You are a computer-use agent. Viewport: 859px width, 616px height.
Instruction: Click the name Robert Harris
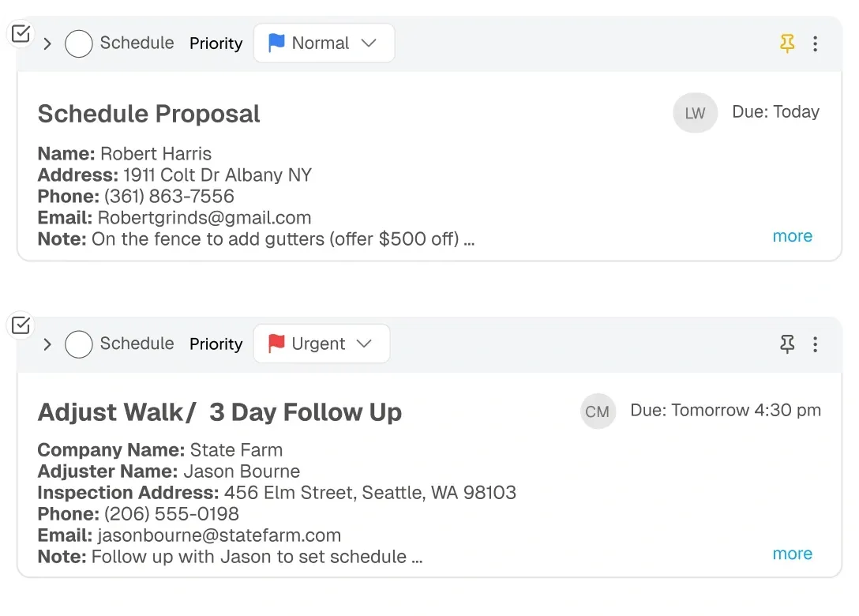tap(156, 153)
